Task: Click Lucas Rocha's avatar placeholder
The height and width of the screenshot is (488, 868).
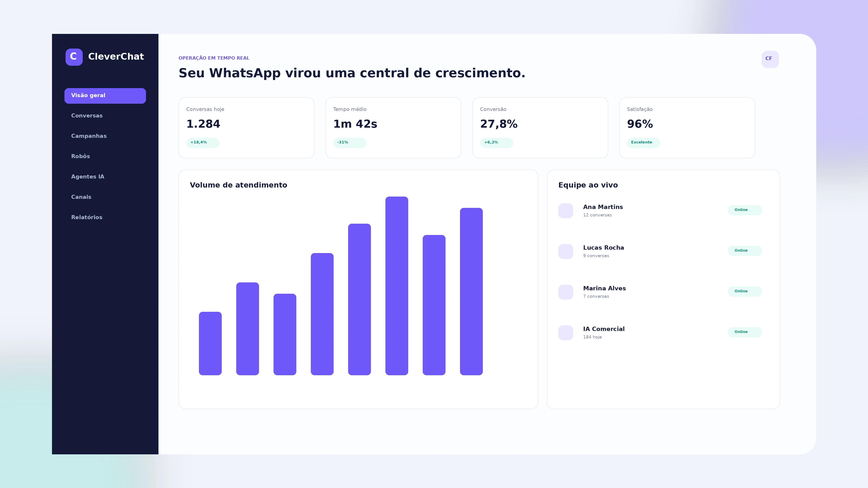Action: 566,252
